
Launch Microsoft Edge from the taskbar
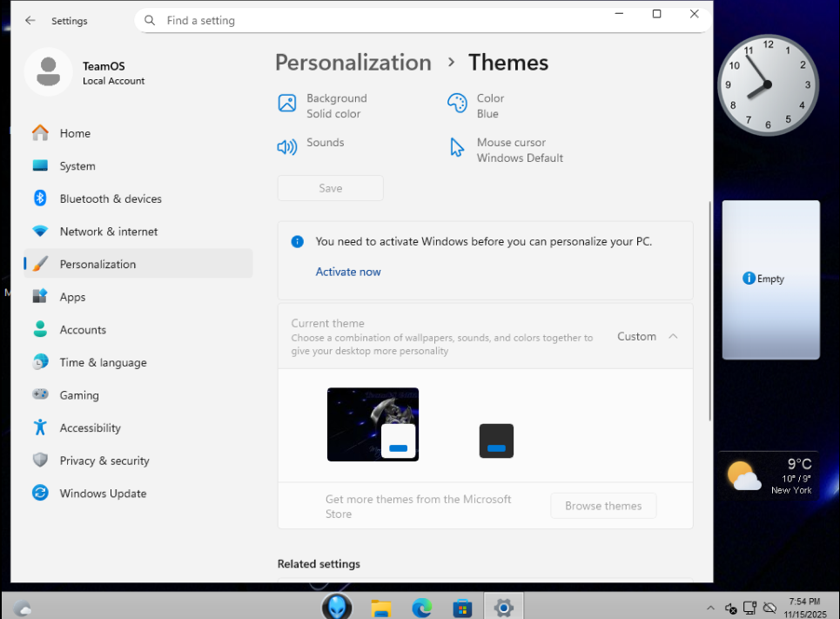pyautogui.click(x=421, y=607)
